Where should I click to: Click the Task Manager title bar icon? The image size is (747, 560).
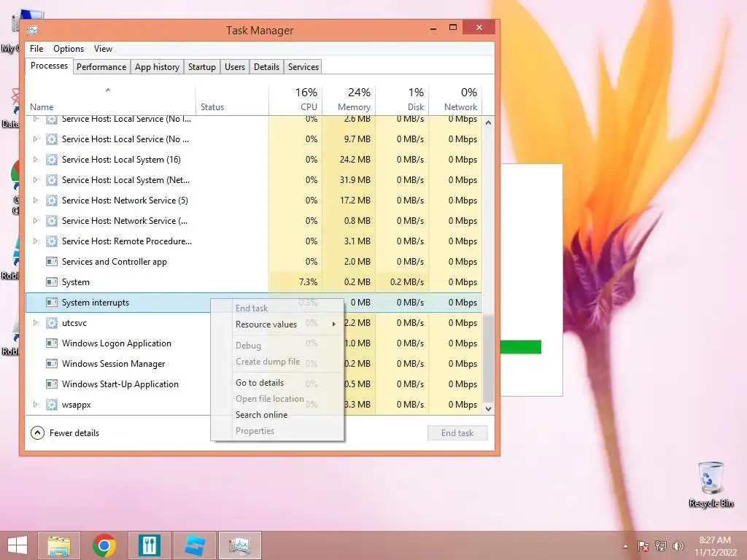[32, 30]
